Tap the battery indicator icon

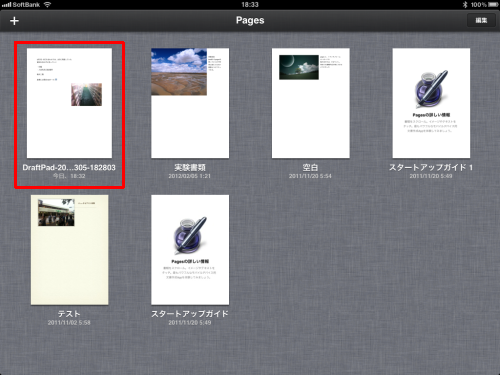[x=493, y=5]
